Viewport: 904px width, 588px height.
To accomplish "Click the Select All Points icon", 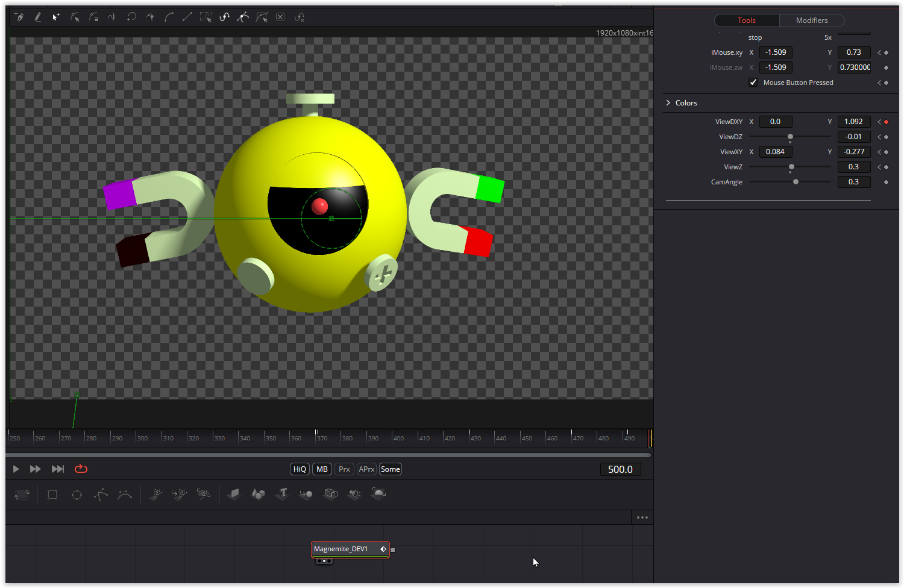I will point(206,17).
